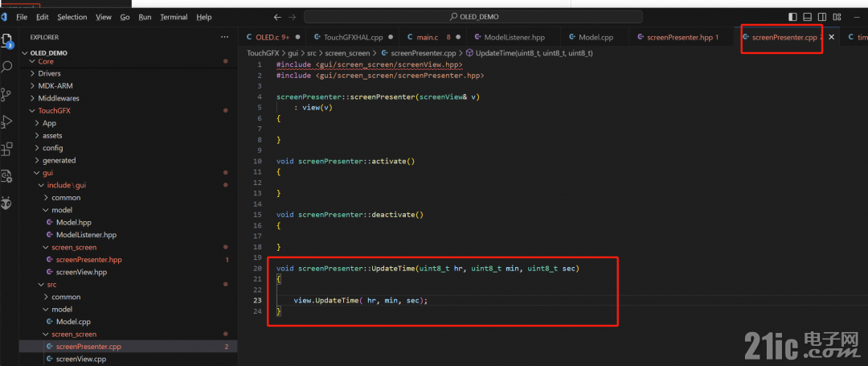Click line number 23 in gutter

257,301
